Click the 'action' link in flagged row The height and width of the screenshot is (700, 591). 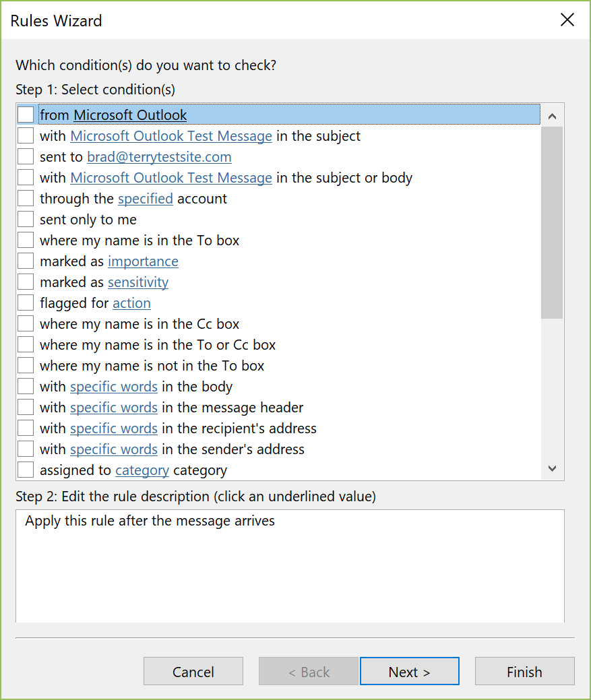tap(131, 303)
